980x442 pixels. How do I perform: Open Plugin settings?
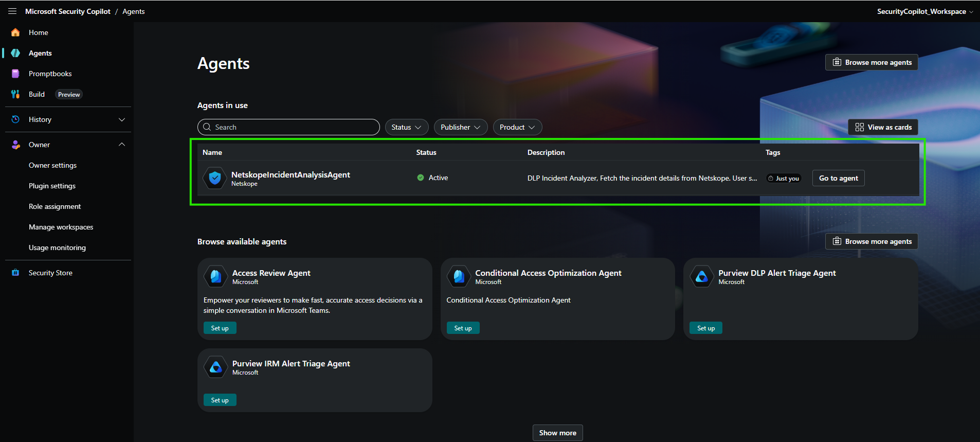click(52, 186)
